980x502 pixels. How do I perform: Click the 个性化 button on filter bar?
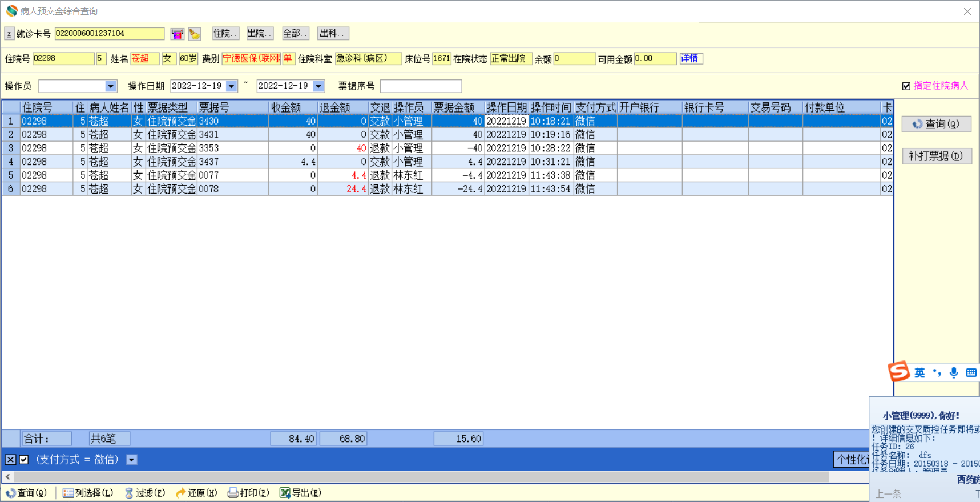click(x=851, y=460)
